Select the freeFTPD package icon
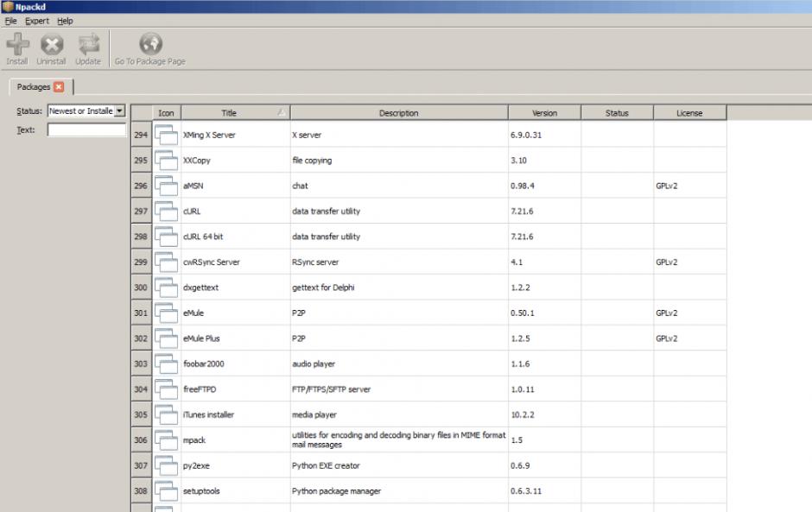 coord(166,389)
